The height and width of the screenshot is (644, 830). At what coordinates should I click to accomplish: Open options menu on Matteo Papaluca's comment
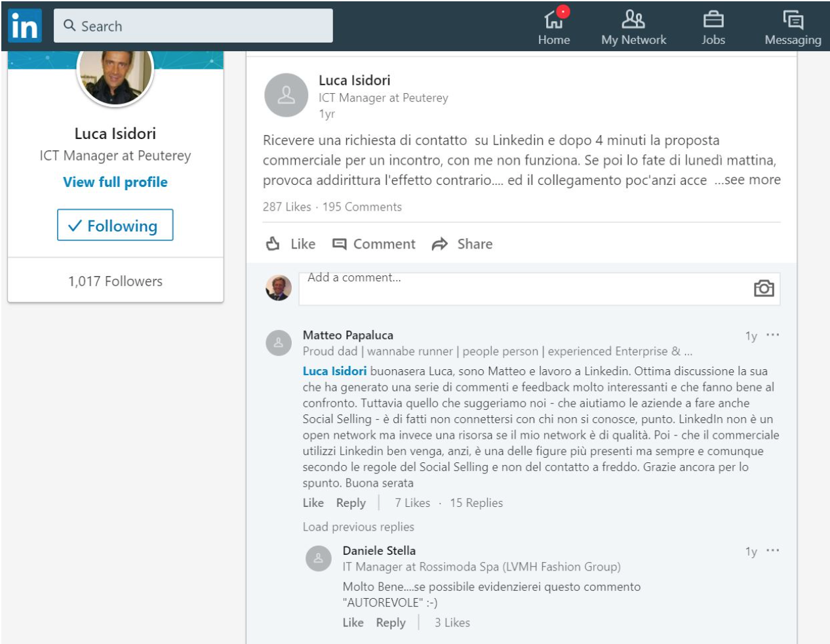[x=773, y=335]
